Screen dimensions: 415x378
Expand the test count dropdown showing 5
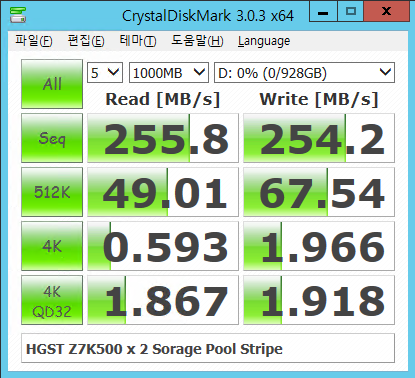tap(105, 72)
